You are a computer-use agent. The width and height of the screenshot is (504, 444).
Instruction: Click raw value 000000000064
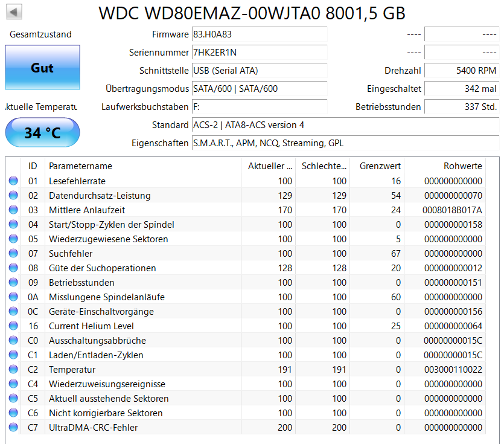[x=453, y=326]
